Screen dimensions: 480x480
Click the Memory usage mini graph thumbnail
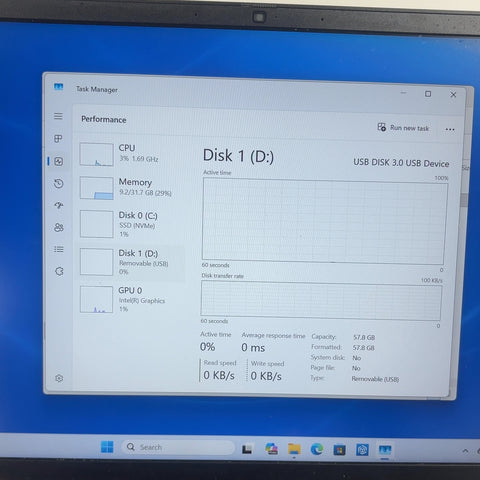pos(96,188)
